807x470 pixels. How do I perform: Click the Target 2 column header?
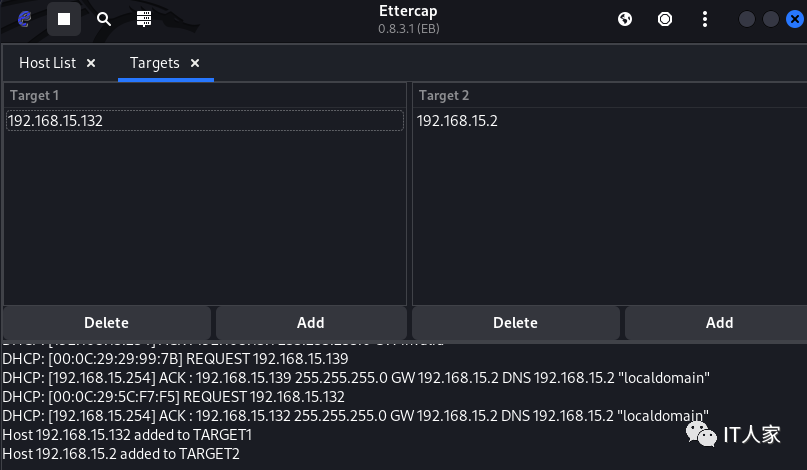pyautogui.click(x=444, y=95)
